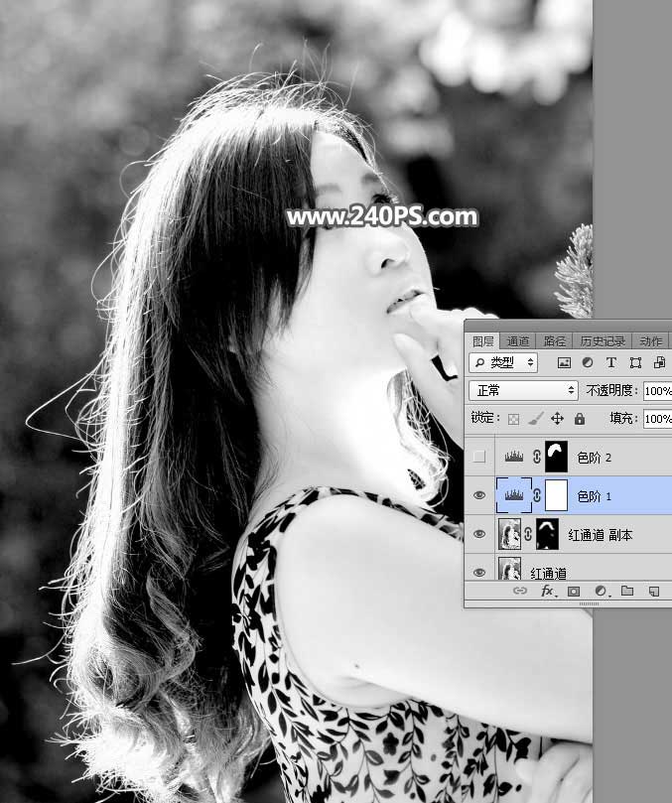Image resolution: width=672 pixels, height=803 pixels.
Task: Lock all padlock icon
Action: tap(580, 419)
